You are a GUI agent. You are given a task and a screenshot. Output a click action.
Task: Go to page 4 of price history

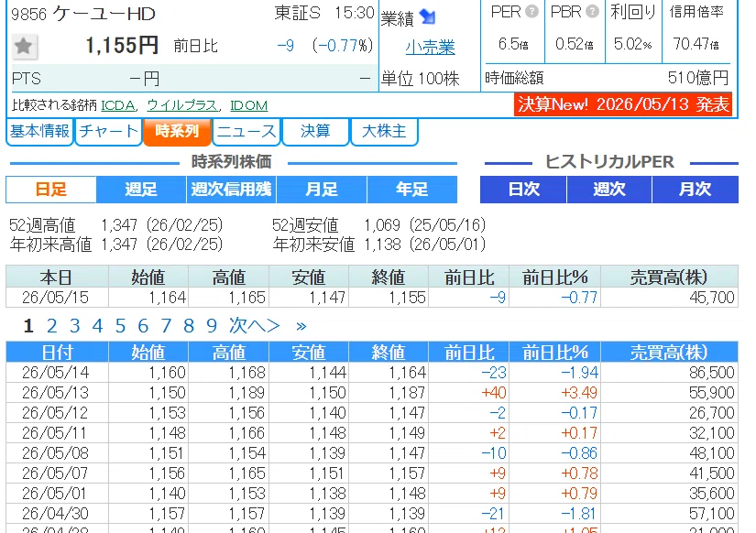[x=97, y=326]
